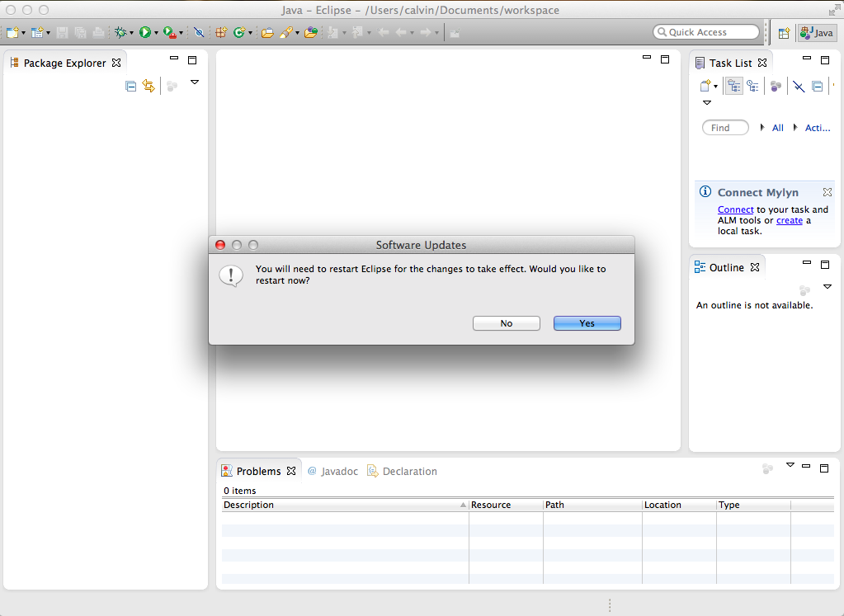This screenshot has width=844, height=616.
Task: Maximize the Outline view
Action: (825, 265)
